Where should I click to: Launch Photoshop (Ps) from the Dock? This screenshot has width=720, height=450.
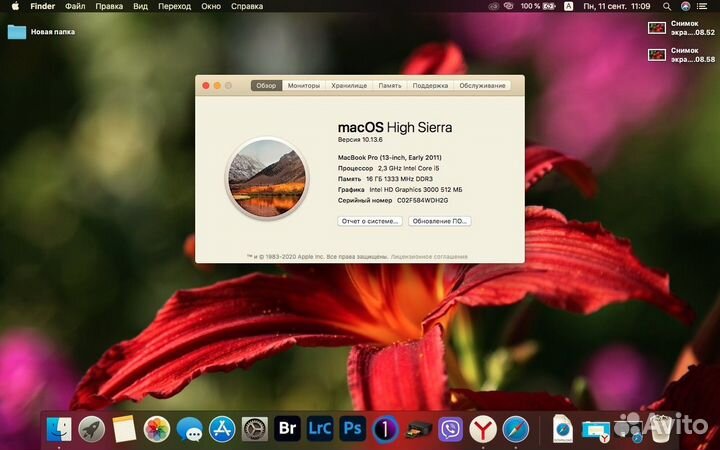(353, 429)
